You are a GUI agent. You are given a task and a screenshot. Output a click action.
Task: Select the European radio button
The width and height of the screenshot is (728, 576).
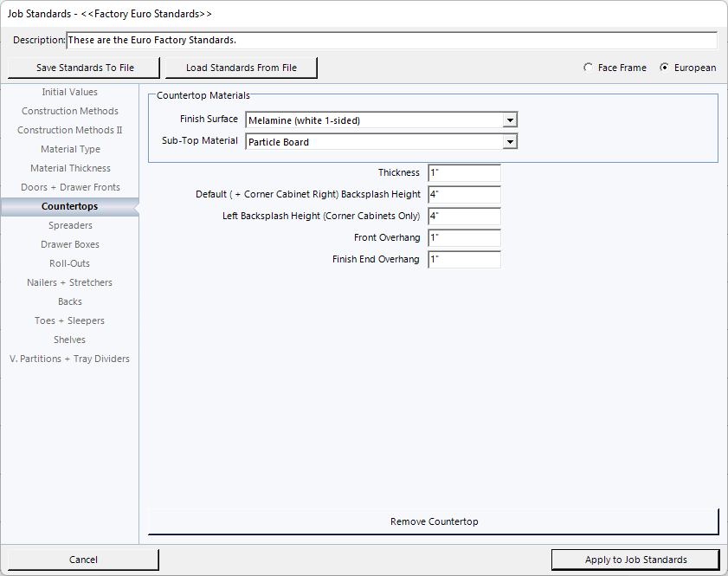click(x=665, y=68)
